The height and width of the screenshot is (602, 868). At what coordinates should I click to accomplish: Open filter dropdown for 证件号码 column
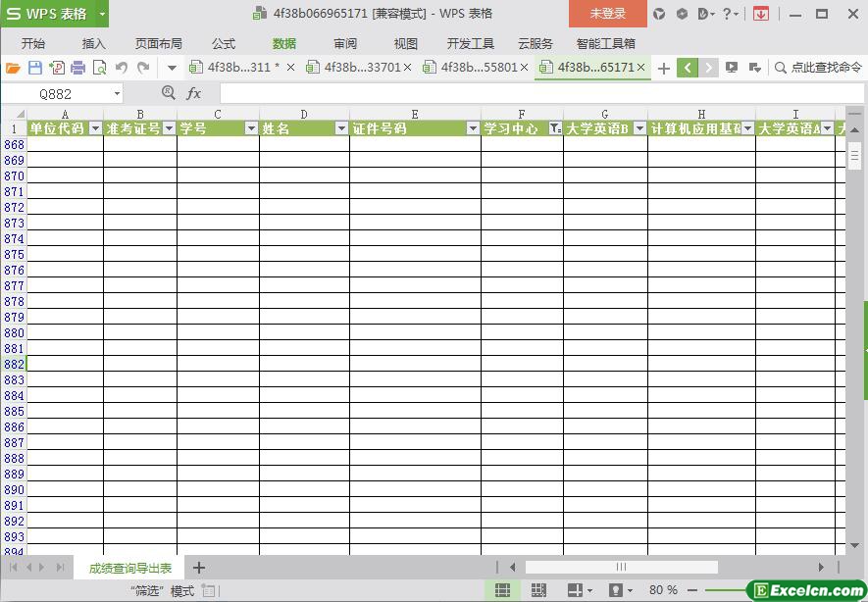474,128
